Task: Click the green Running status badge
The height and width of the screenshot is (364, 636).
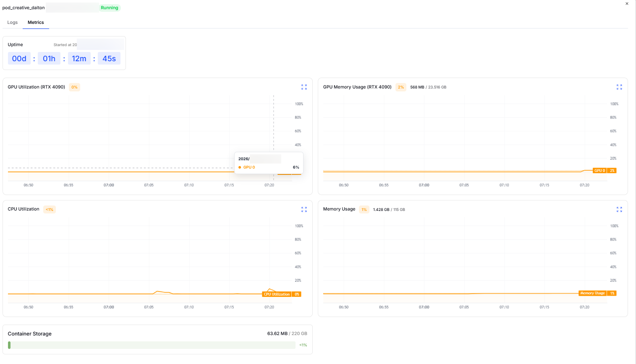Action: coord(110,8)
